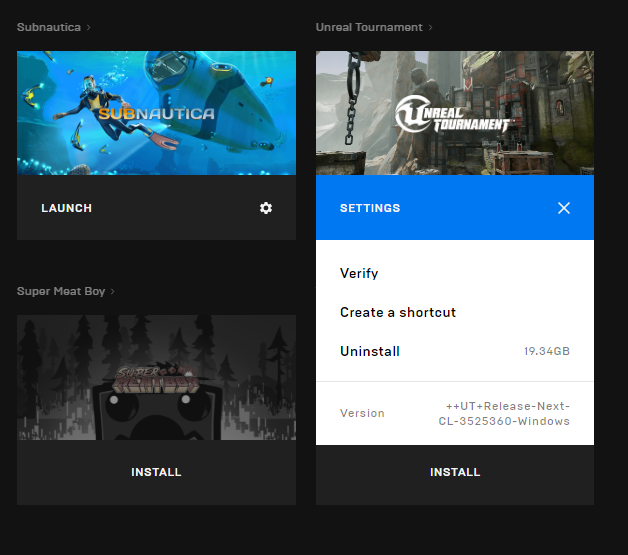Select Uninstall from settings menu

click(370, 351)
